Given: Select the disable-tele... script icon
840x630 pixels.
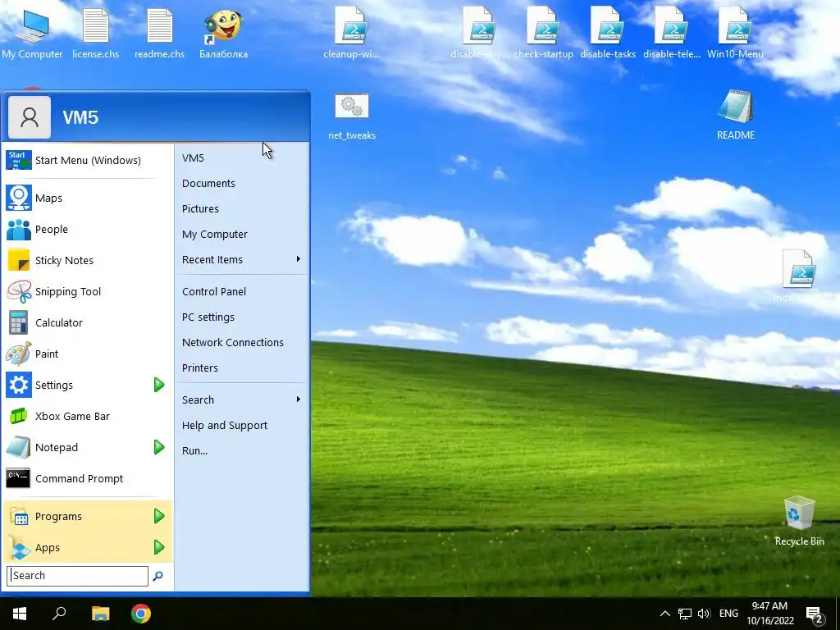Looking at the screenshot, I should tap(672, 33).
